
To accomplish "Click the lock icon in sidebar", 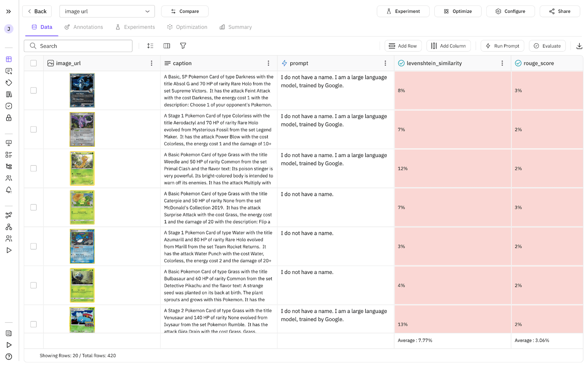I will click(x=9, y=118).
